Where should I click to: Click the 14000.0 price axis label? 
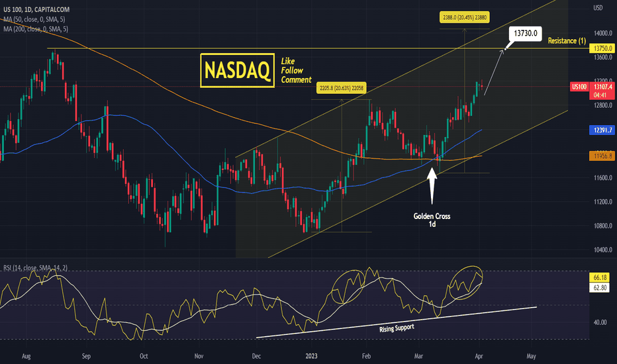pos(603,34)
